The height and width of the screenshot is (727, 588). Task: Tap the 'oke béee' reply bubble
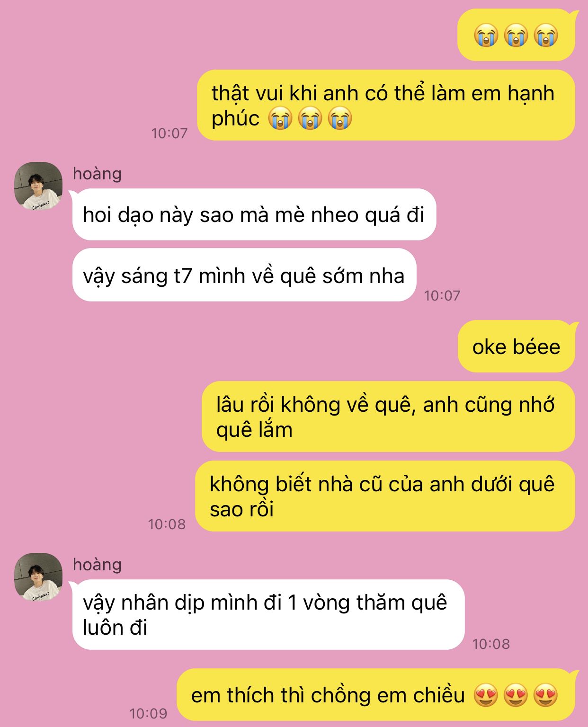[517, 347]
